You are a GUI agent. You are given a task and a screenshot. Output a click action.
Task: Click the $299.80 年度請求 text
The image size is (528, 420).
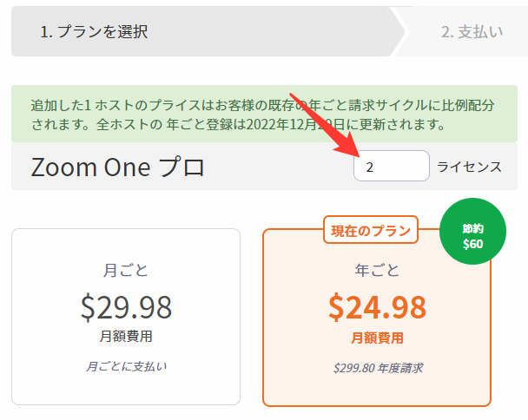point(377,368)
